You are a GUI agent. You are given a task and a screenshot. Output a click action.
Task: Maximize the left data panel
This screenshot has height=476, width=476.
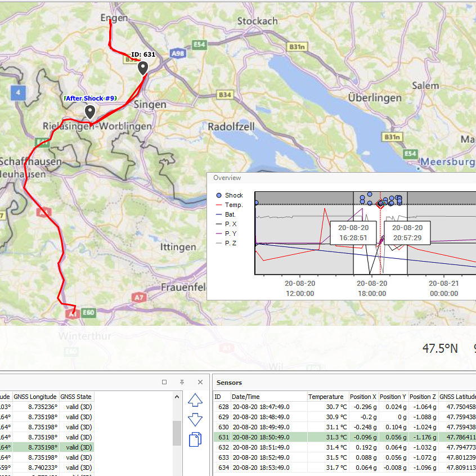pos(164,382)
